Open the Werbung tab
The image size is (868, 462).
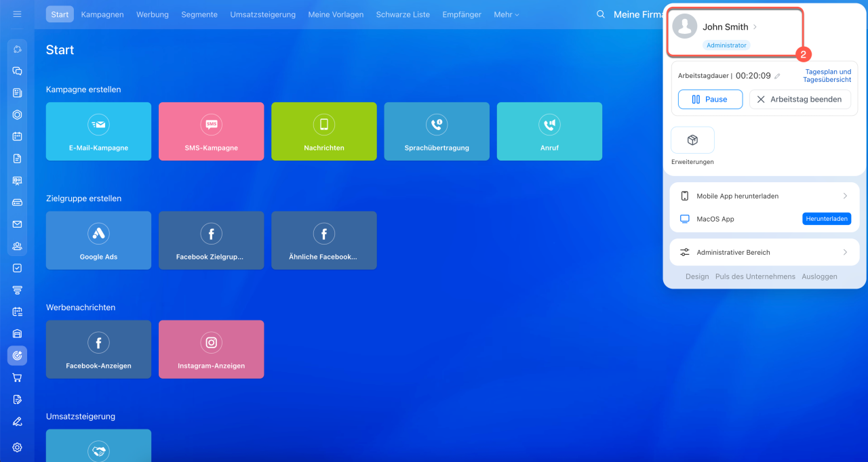153,14
